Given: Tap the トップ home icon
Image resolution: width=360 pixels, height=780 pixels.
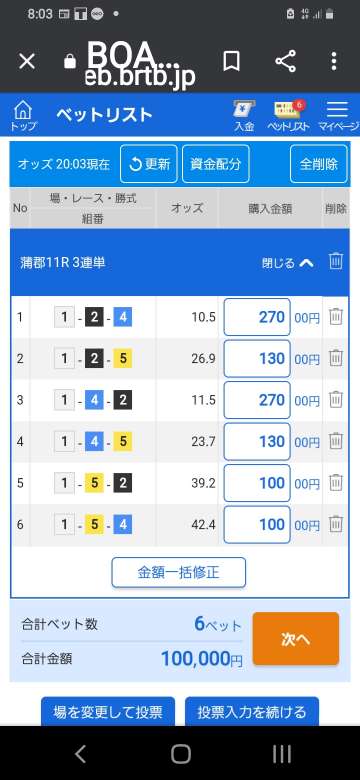Looking at the screenshot, I should [x=23, y=116].
